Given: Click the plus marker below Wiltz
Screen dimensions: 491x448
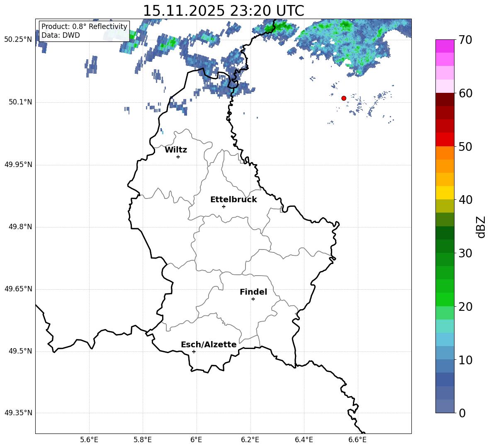Looking at the screenshot, I should click(178, 157).
